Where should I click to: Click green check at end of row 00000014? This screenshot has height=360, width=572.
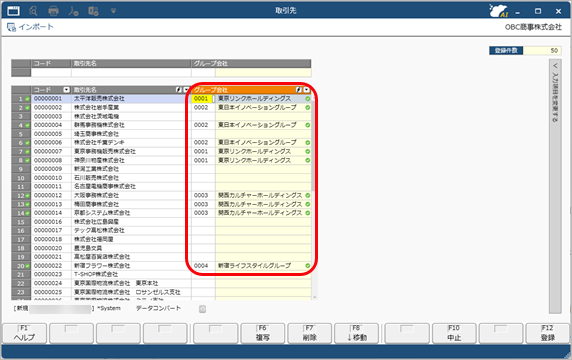pyautogui.click(x=308, y=213)
